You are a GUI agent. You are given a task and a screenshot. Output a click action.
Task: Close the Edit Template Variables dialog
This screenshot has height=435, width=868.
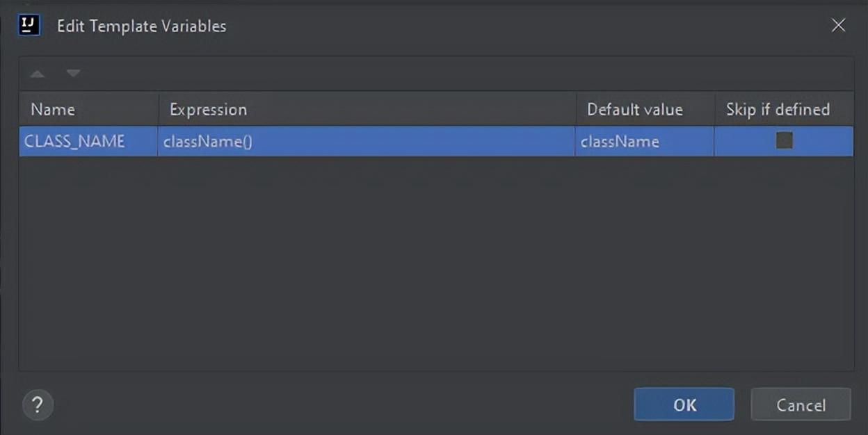(839, 26)
